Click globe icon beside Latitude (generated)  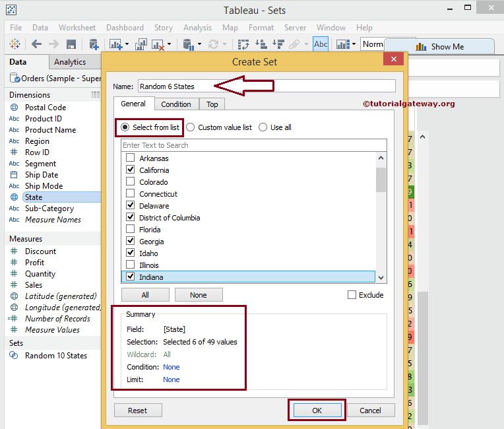pyautogui.click(x=14, y=296)
